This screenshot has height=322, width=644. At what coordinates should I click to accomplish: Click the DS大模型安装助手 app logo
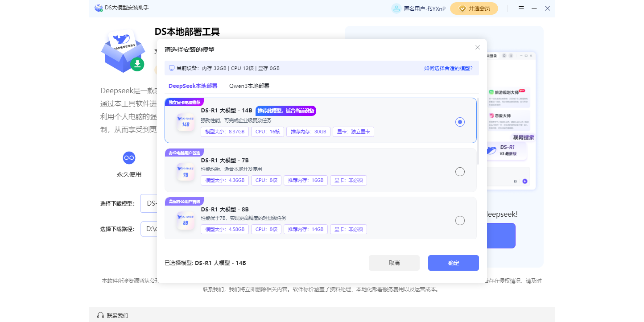pos(98,8)
